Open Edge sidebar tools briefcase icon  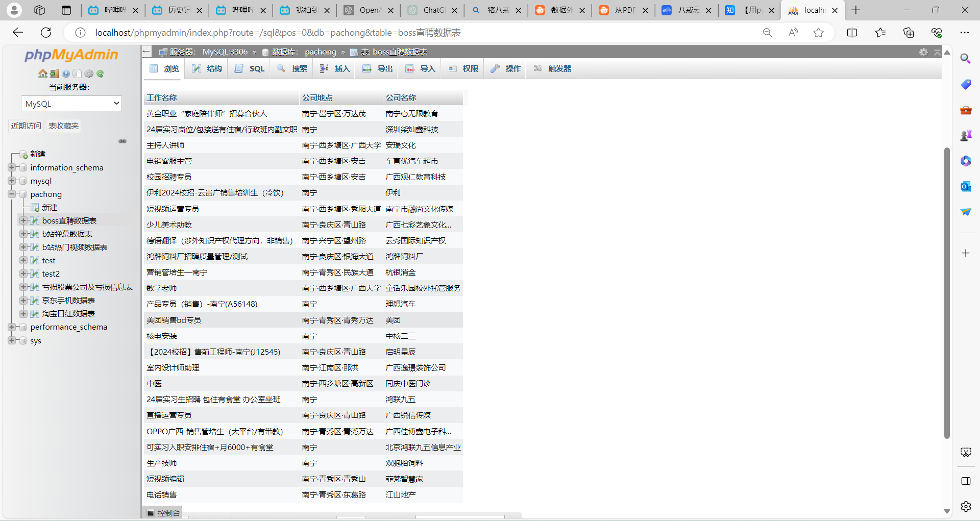(x=965, y=110)
